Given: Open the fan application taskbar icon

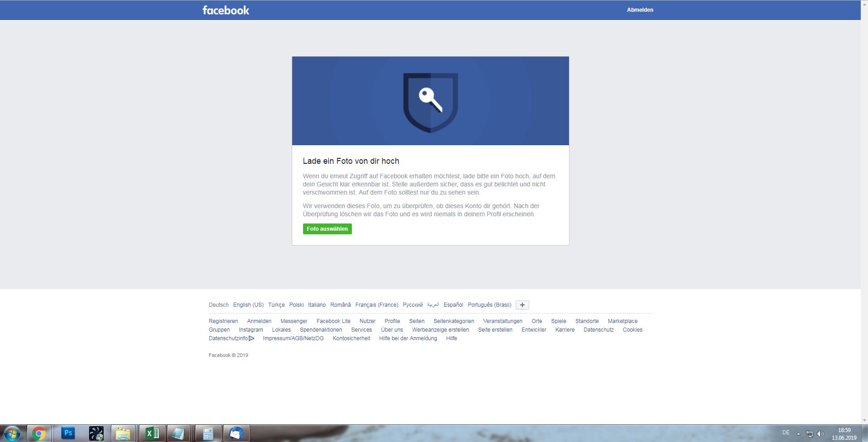Looking at the screenshot, I should pos(96,433).
